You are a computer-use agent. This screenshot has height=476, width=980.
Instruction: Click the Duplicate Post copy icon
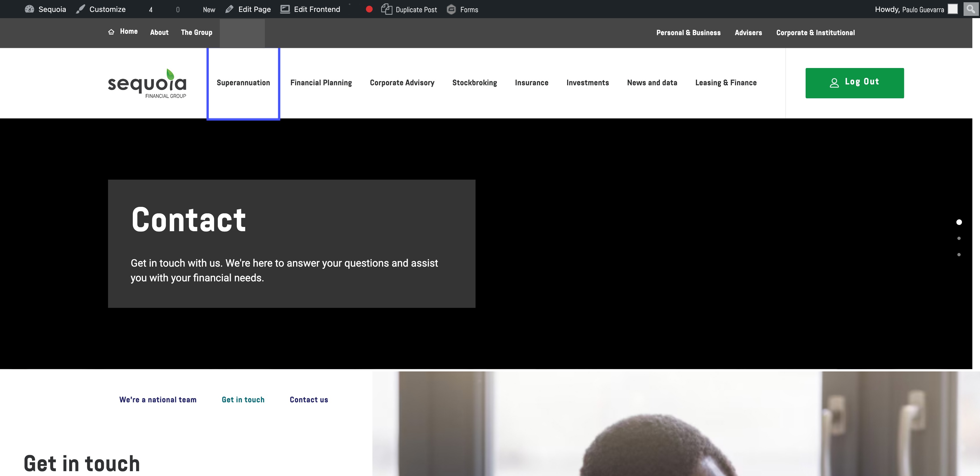386,9
